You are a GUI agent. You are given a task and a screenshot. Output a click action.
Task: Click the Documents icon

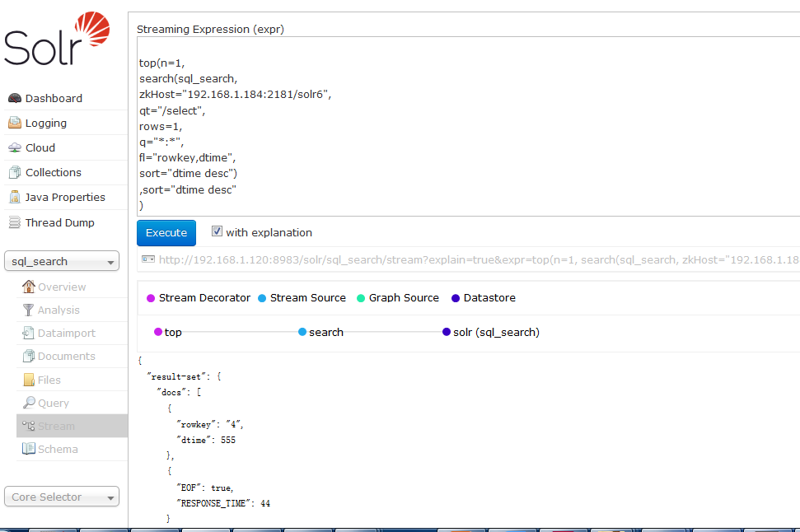[x=29, y=356]
